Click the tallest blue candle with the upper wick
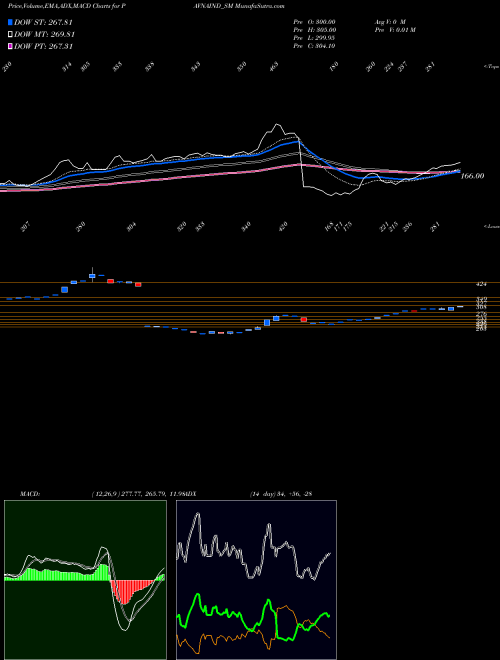Screen dimensions: 500x660 click(93, 274)
